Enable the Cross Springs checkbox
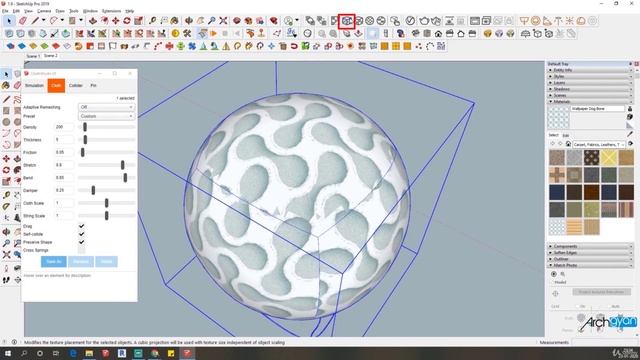The width and height of the screenshot is (640, 360). 82,250
